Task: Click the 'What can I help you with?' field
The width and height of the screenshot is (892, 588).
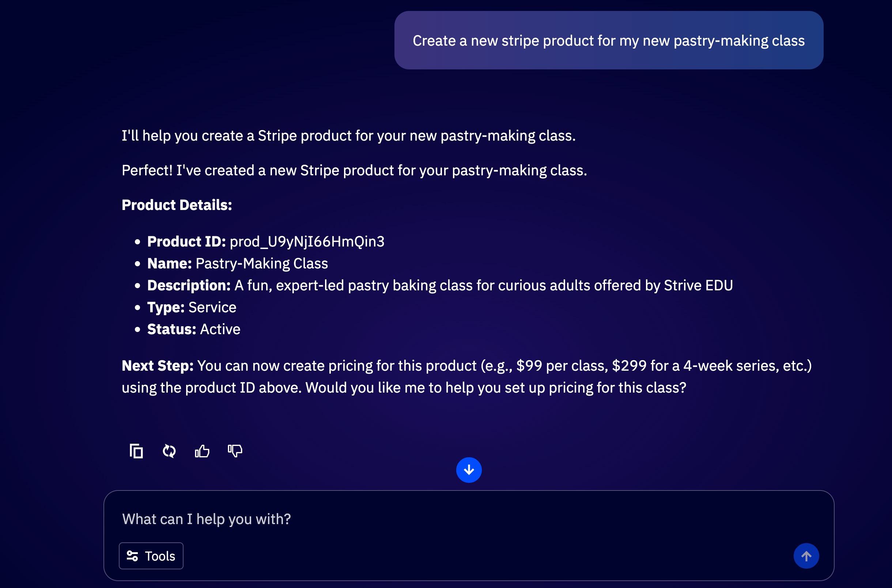Action: pyautogui.click(x=207, y=519)
